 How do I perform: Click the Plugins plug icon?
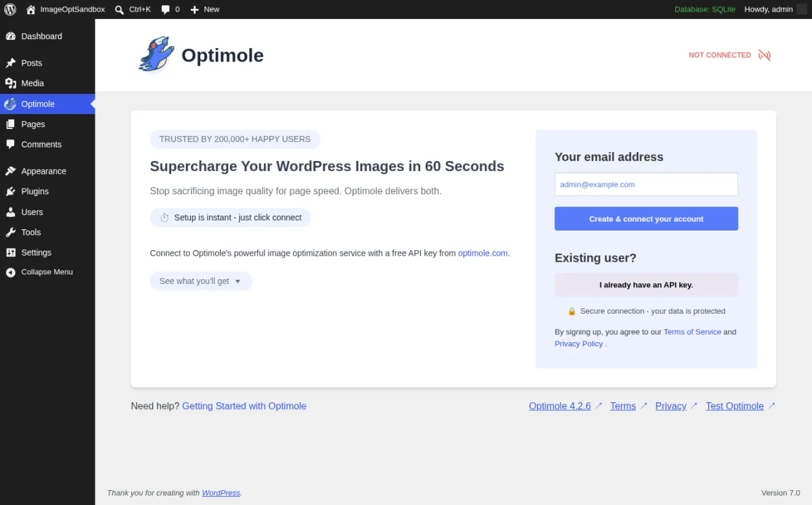point(10,191)
